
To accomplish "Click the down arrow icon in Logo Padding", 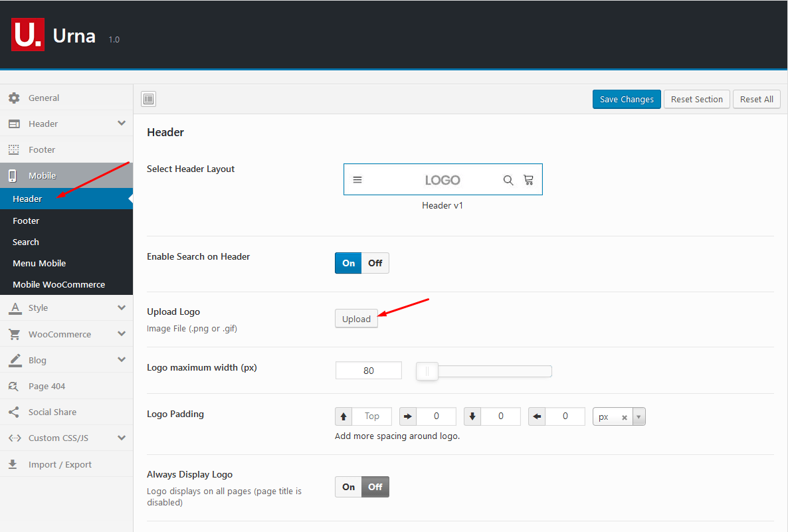I will (472, 416).
